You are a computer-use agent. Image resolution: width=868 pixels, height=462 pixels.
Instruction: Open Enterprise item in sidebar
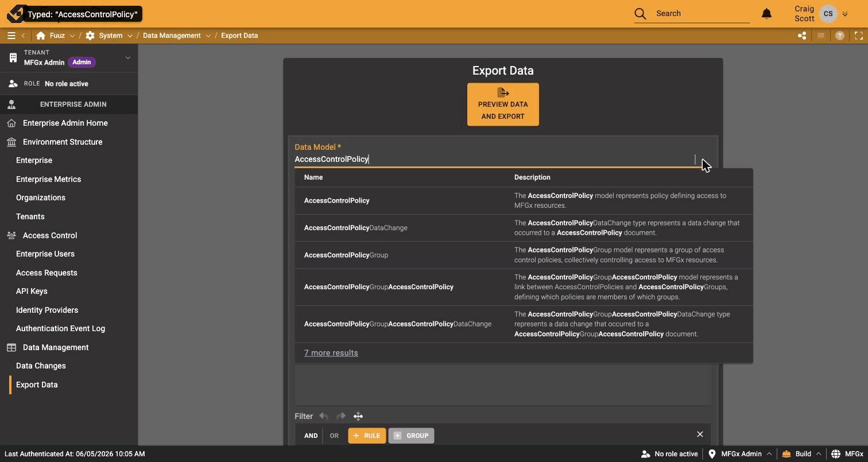coord(34,160)
